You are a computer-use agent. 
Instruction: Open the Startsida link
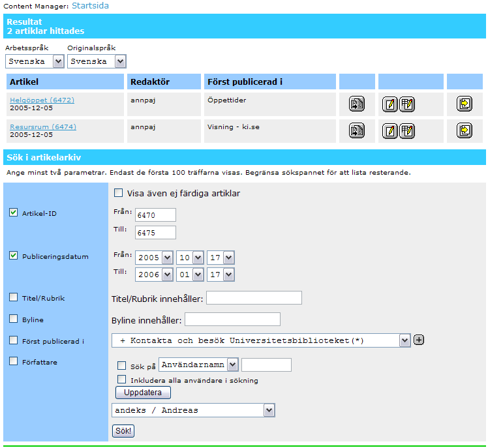(x=90, y=6)
